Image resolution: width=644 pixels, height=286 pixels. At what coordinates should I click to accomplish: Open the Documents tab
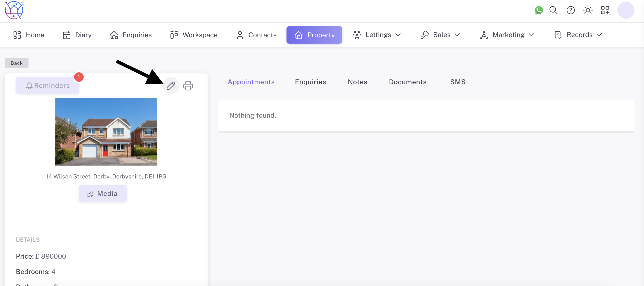tap(407, 82)
